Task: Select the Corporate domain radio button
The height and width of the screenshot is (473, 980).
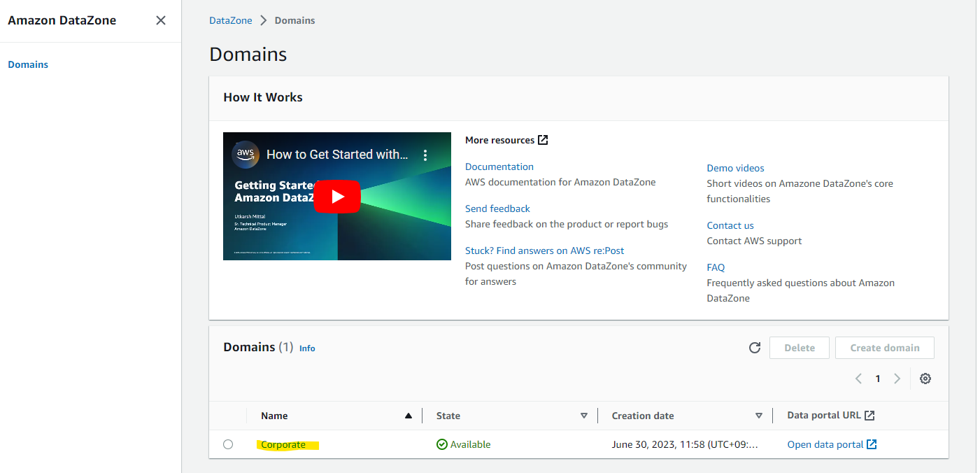Action: (228, 444)
